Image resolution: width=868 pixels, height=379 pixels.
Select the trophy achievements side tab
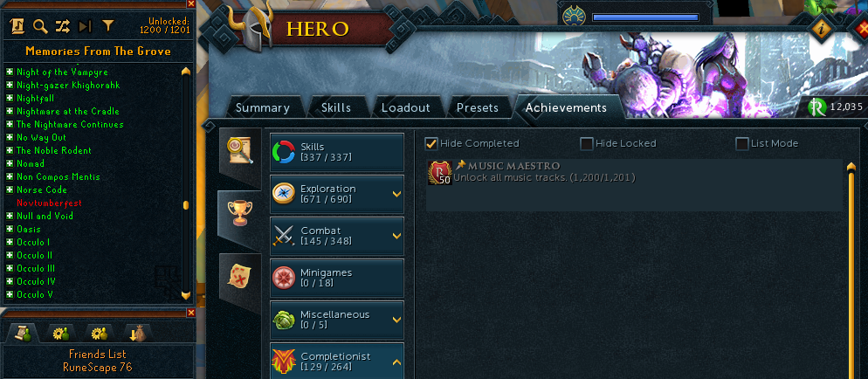tap(239, 213)
